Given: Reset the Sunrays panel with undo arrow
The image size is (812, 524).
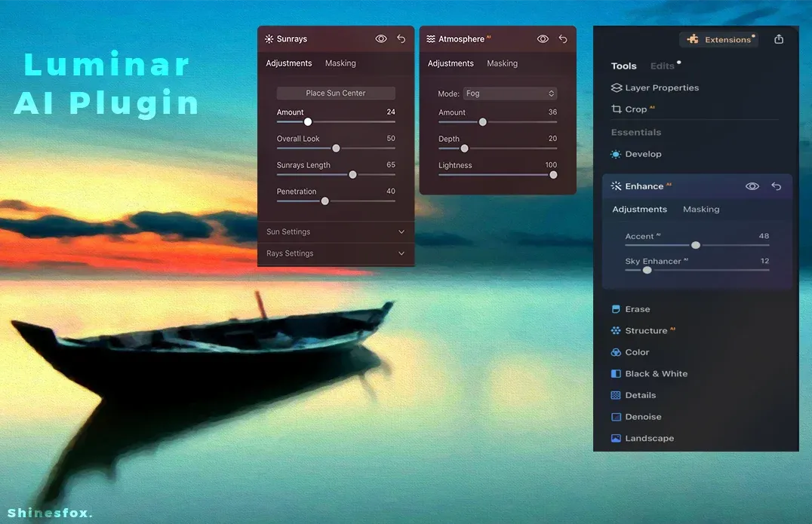Looking at the screenshot, I should [x=401, y=38].
